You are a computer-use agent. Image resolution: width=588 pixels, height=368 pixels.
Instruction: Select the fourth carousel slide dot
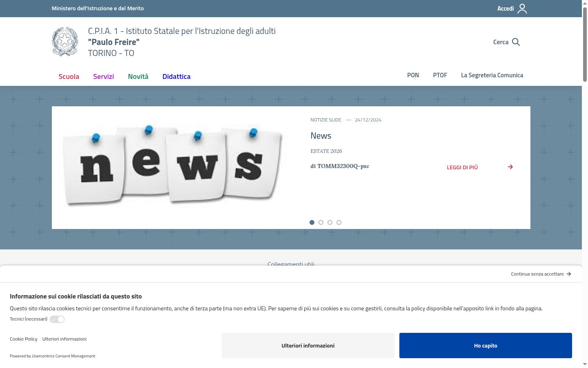tap(339, 222)
